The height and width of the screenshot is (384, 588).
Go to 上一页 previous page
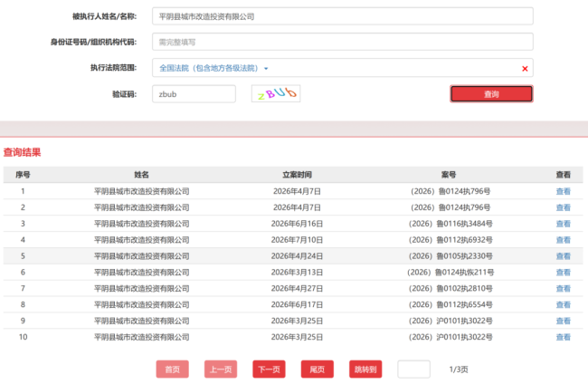tap(221, 369)
